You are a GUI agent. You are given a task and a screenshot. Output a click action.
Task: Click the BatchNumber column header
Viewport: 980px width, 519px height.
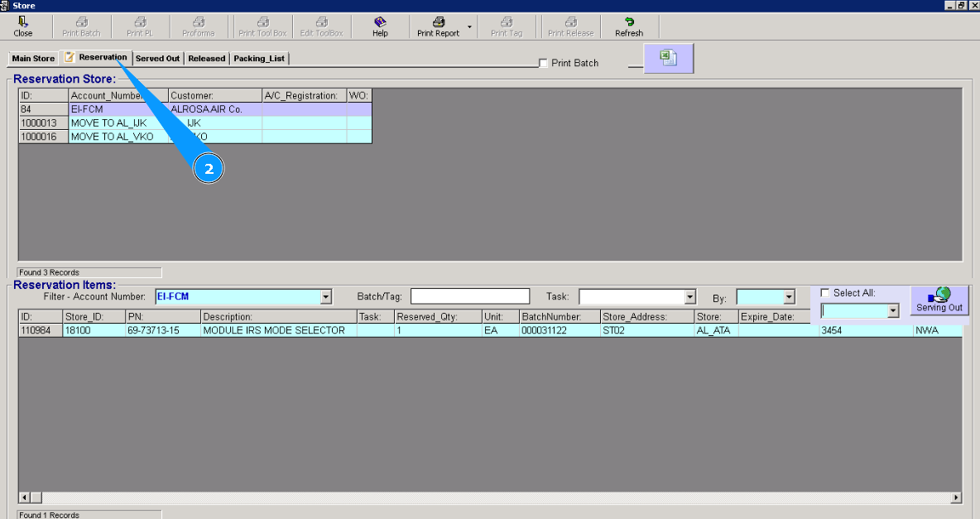[x=560, y=317]
